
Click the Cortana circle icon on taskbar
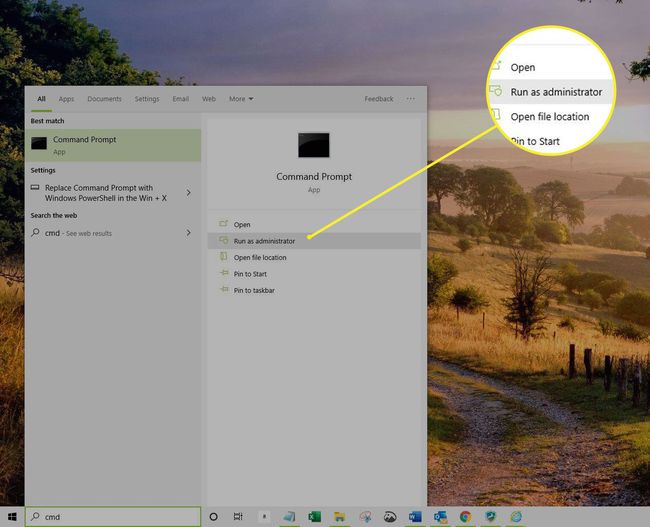(x=213, y=517)
